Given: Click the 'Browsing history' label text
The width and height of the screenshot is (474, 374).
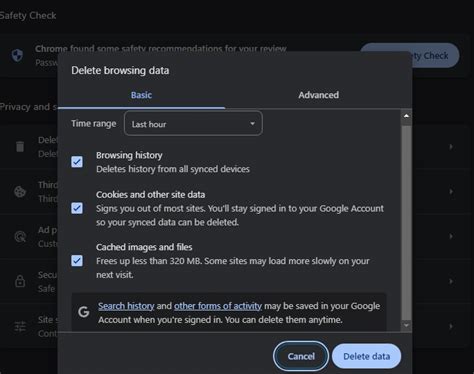Looking at the screenshot, I should (x=129, y=155).
